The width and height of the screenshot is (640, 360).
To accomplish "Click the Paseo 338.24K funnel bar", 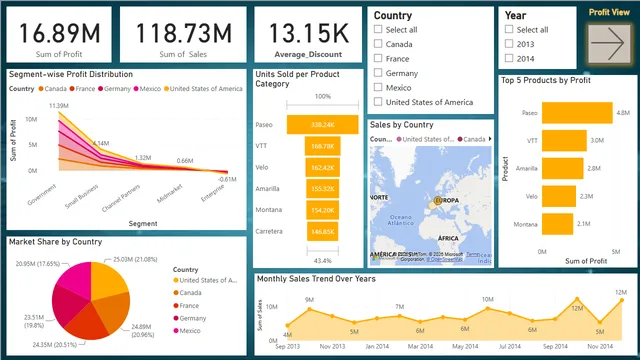I will 322,124.
